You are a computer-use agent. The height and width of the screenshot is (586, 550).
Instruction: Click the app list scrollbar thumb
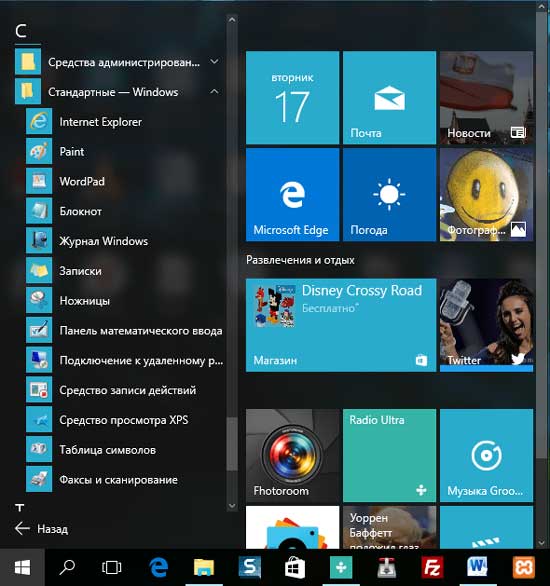point(232,444)
